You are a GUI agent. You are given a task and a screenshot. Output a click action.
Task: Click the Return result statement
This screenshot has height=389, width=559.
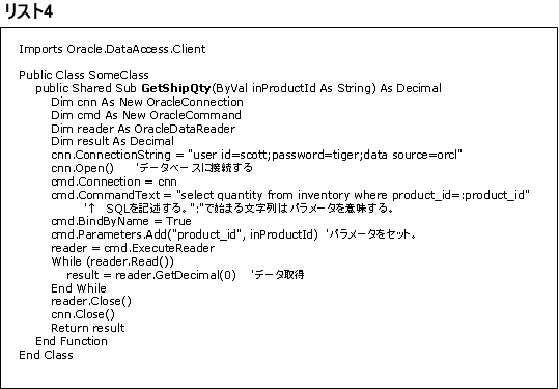tap(88, 328)
